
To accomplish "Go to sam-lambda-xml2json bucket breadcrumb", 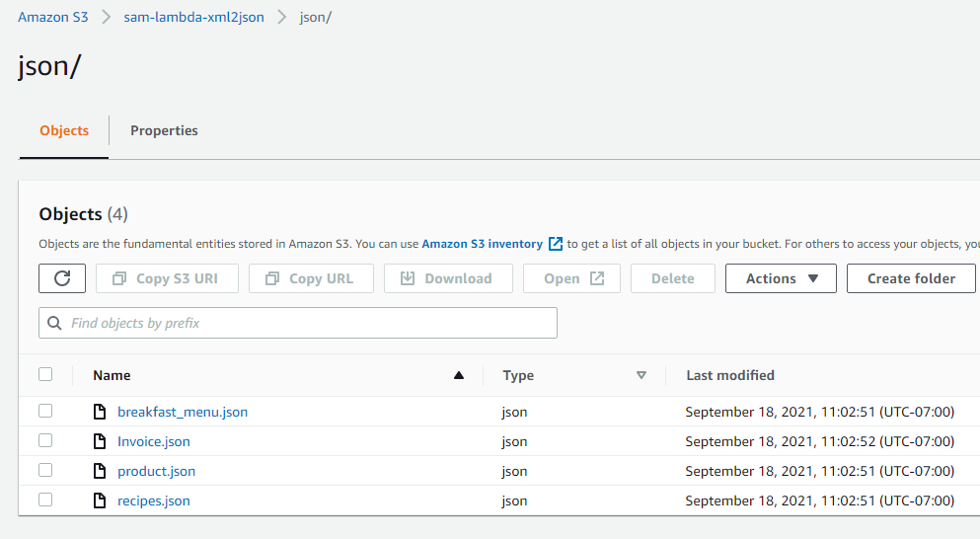I will [x=194, y=18].
